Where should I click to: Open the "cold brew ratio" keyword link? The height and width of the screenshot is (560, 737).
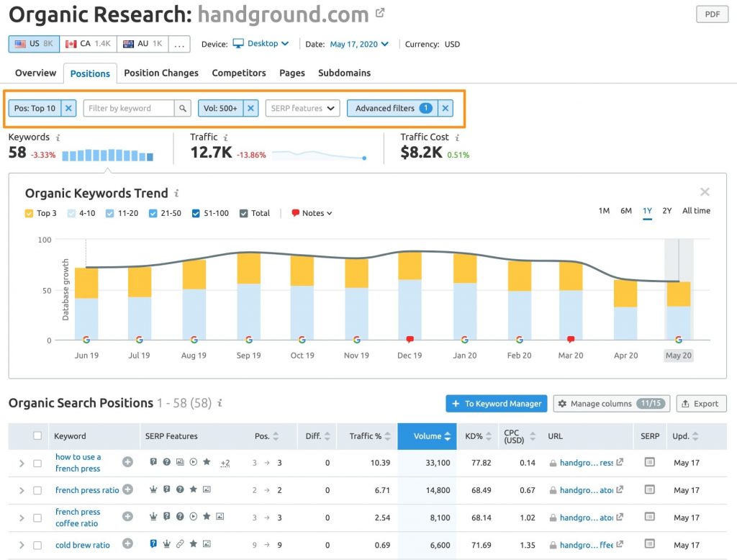point(82,545)
